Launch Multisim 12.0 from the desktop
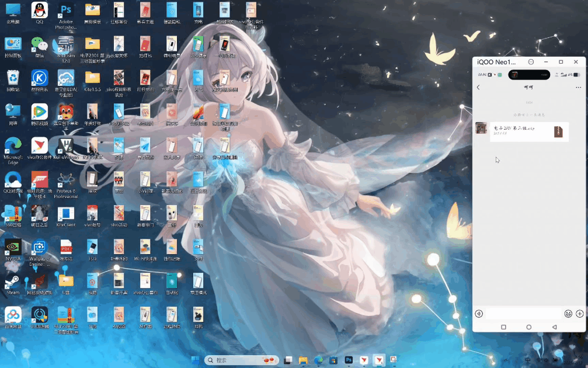This screenshot has width=588, height=368. (66, 44)
